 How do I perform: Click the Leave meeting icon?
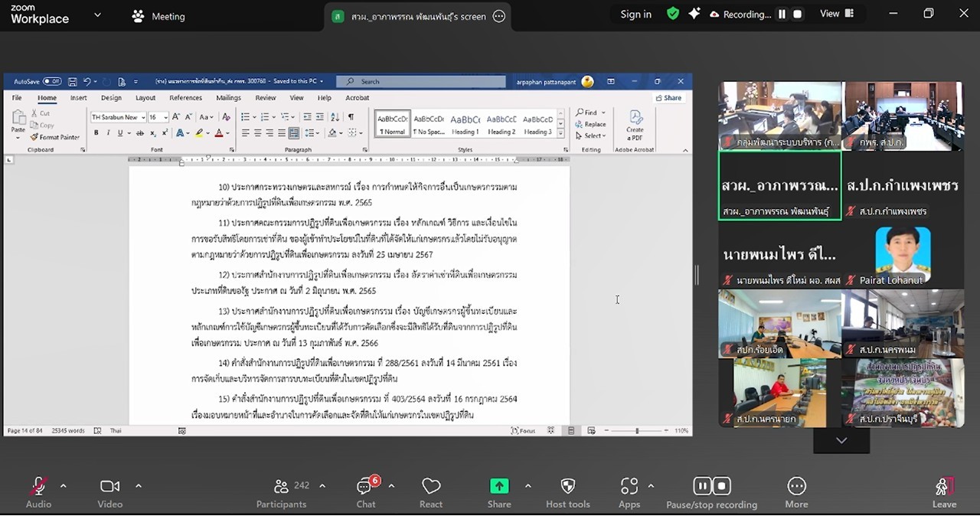point(943,487)
